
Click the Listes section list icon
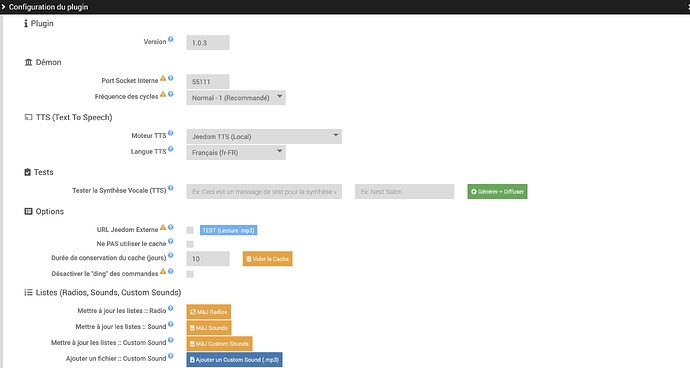(x=28, y=292)
